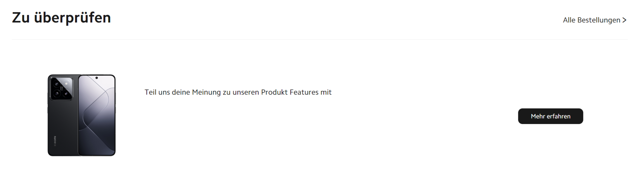Click the "Zu überprüfen" heading
The width and height of the screenshot is (644, 189).
pos(61,18)
